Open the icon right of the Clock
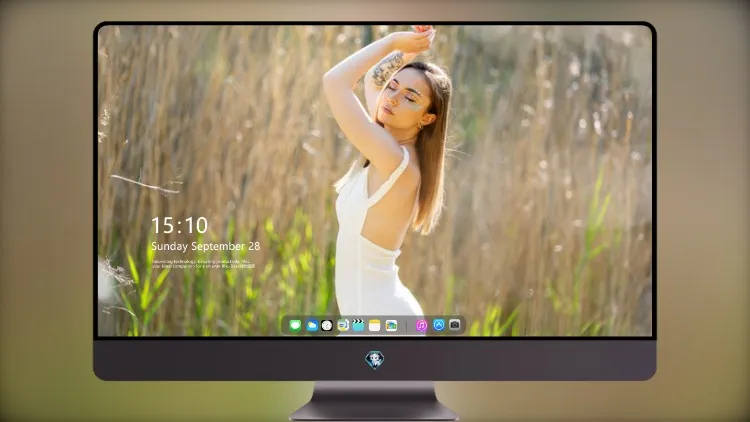The width and height of the screenshot is (750, 422). [343, 325]
